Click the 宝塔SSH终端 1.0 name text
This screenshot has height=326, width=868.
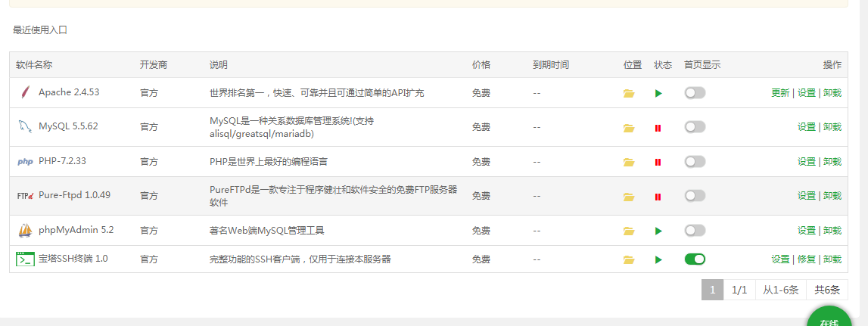pos(73,259)
